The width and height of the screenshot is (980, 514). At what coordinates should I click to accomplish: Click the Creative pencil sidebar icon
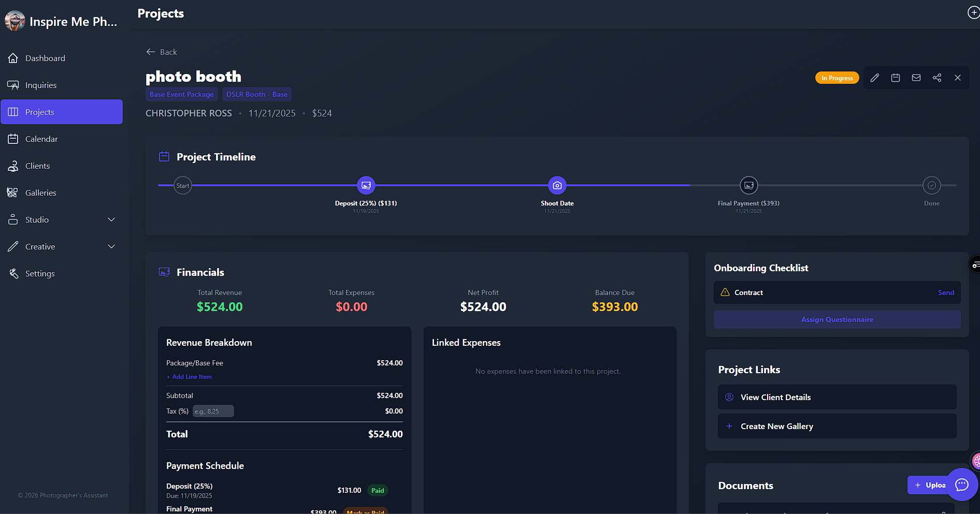[13, 246]
